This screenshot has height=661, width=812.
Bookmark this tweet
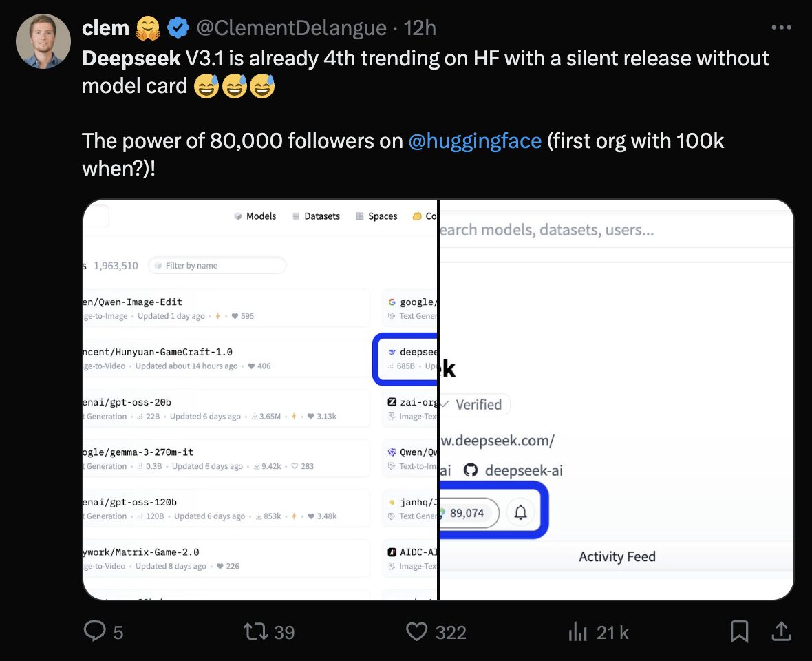coord(739,631)
